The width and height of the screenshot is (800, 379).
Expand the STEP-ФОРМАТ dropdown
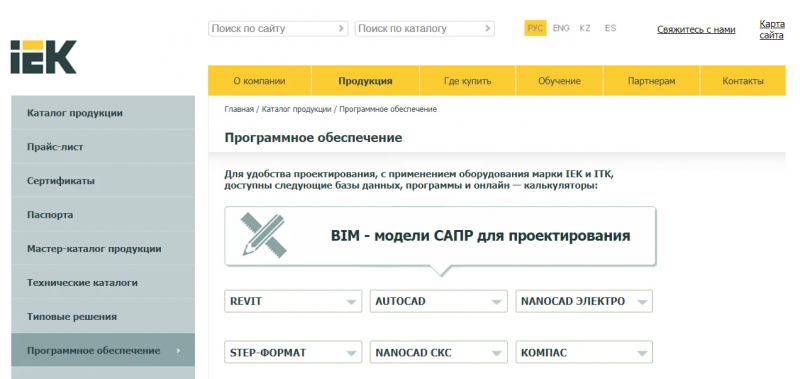[x=293, y=352]
